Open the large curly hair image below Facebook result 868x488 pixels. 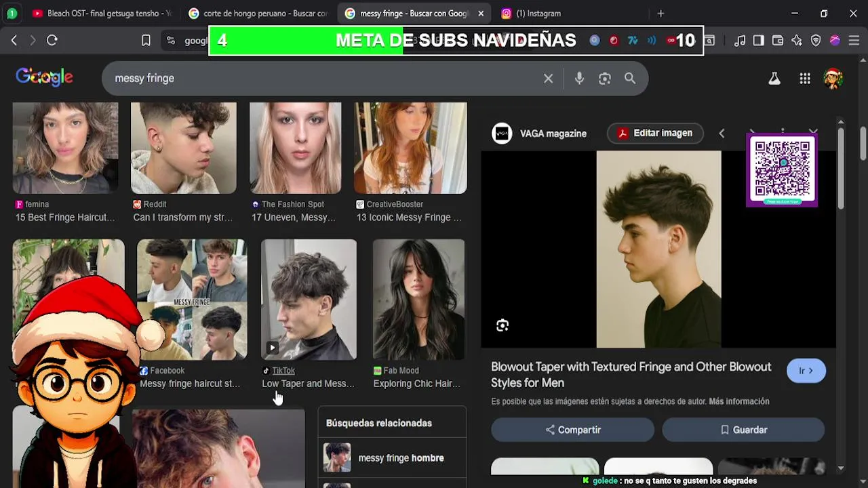tap(218, 448)
